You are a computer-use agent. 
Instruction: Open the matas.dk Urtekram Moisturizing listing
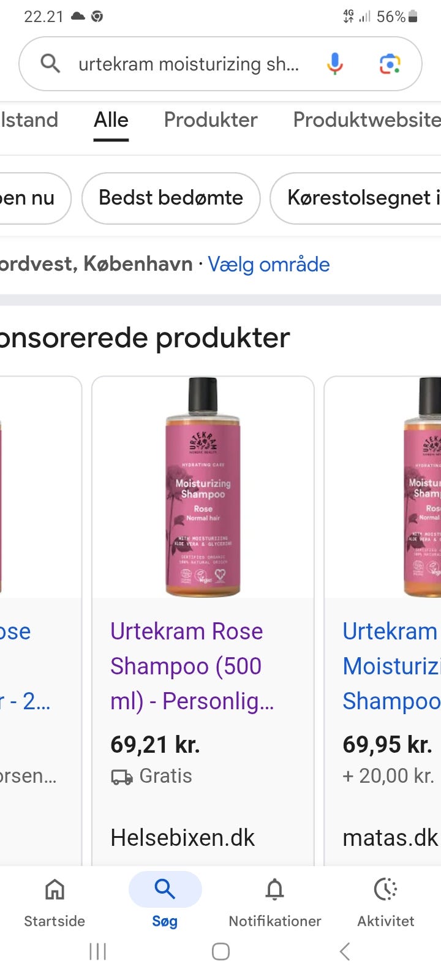pyautogui.click(x=391, y=666)
